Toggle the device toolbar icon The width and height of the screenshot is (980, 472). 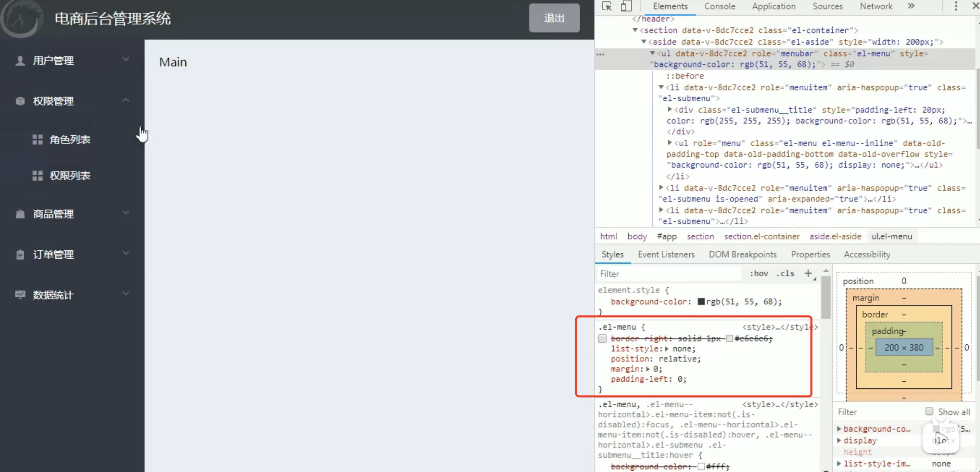click(x=626, y=7)
